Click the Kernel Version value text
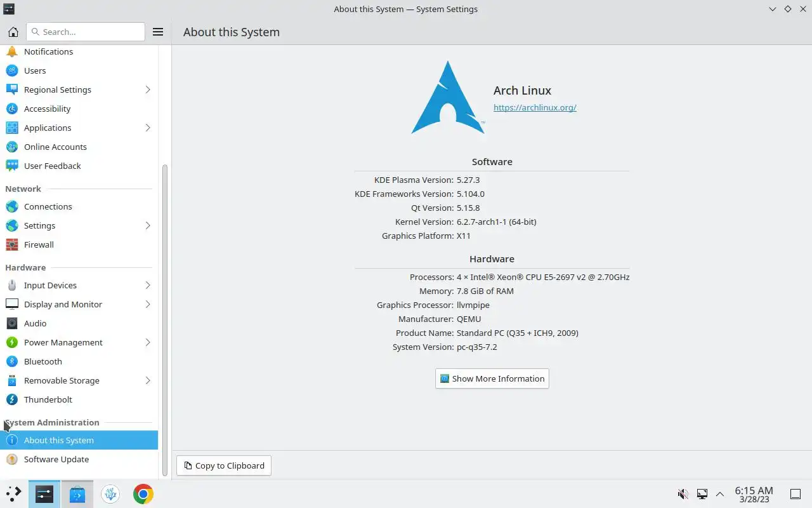This screenshot has height=508, width=812. coord(497,222)
